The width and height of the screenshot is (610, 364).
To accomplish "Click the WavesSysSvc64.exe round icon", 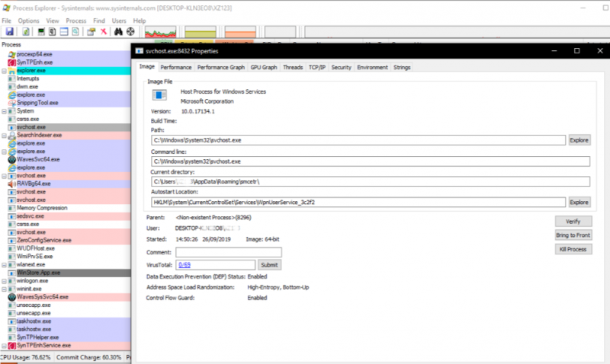I will point(12,297).
